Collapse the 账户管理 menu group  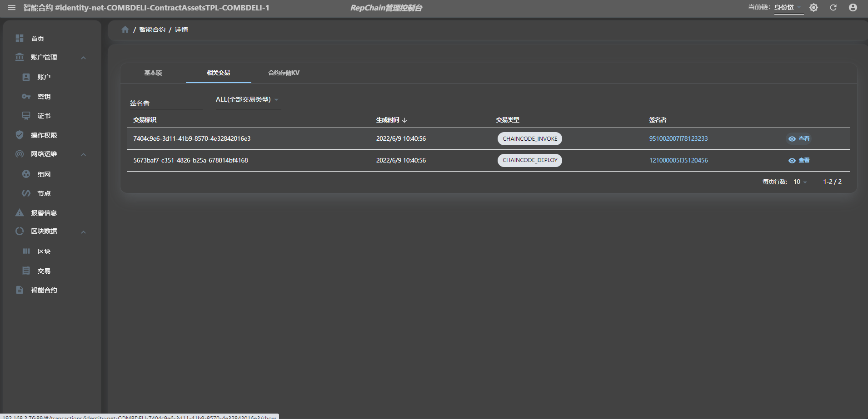click(84, 58)
